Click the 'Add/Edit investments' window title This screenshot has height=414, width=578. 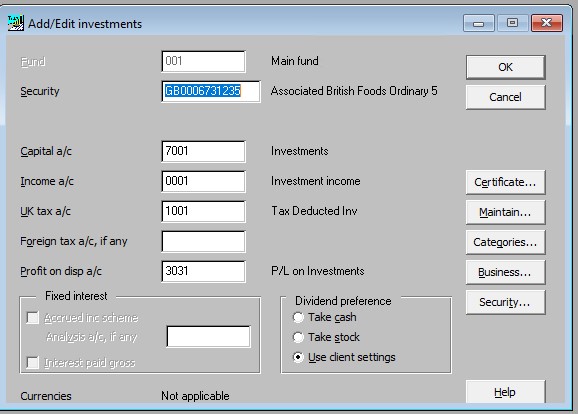[x=85, y=24]
